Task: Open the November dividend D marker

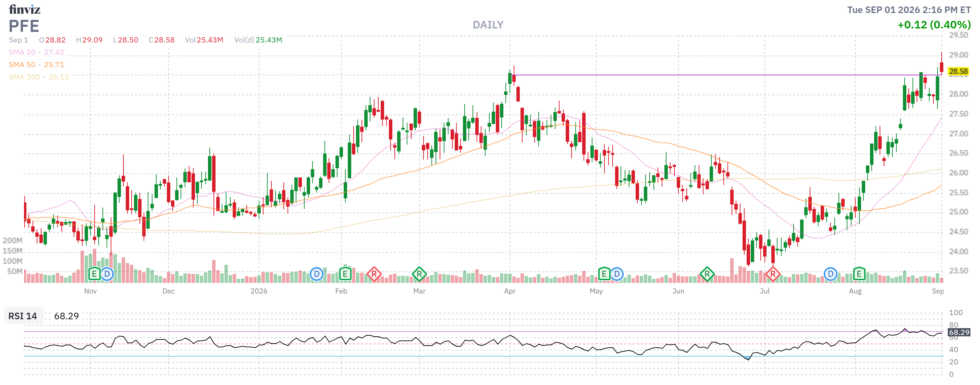Action: [107, 274]
